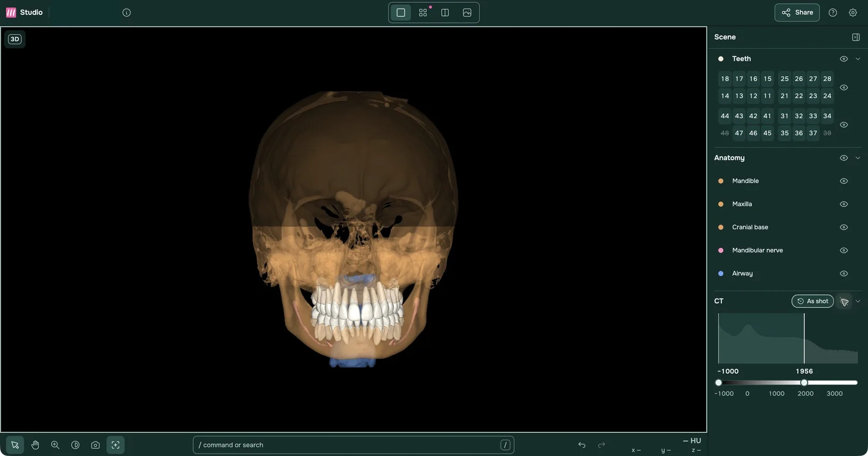Collapse the Scene side panel icon
This screenshot has height=456, width=868.
(856, 37)
